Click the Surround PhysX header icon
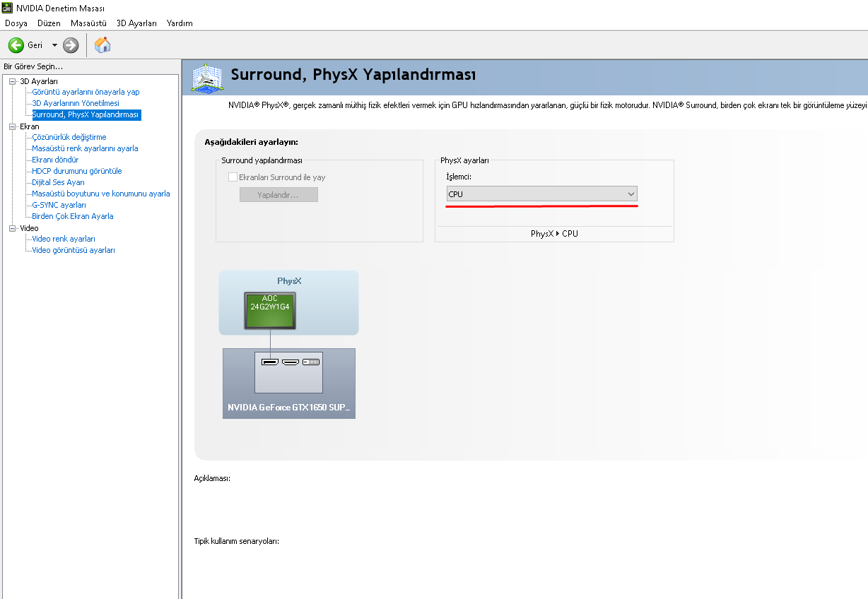Image resolution: width=868 pixels, height=599 pixels. [x=207, y=78]
